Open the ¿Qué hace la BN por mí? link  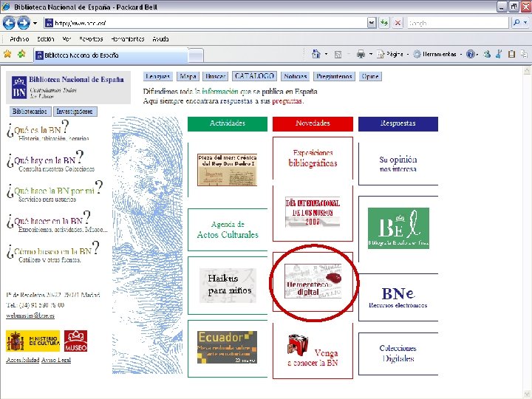54,191
